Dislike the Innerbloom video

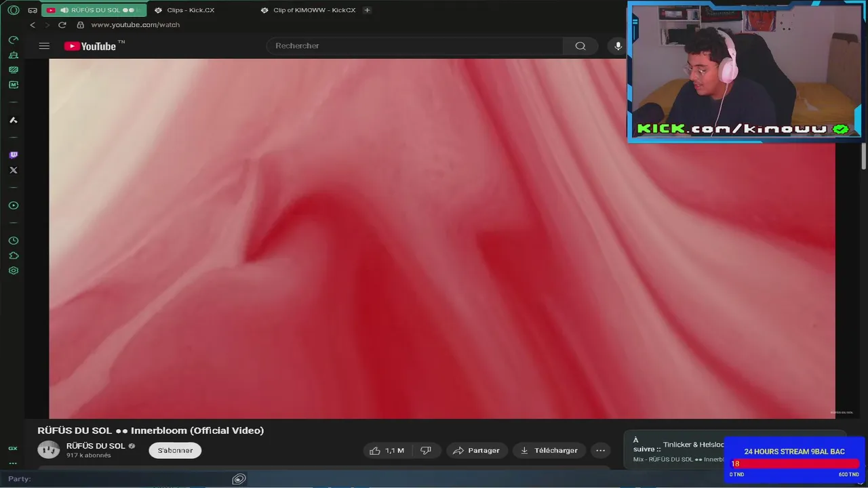click(426, 451)
